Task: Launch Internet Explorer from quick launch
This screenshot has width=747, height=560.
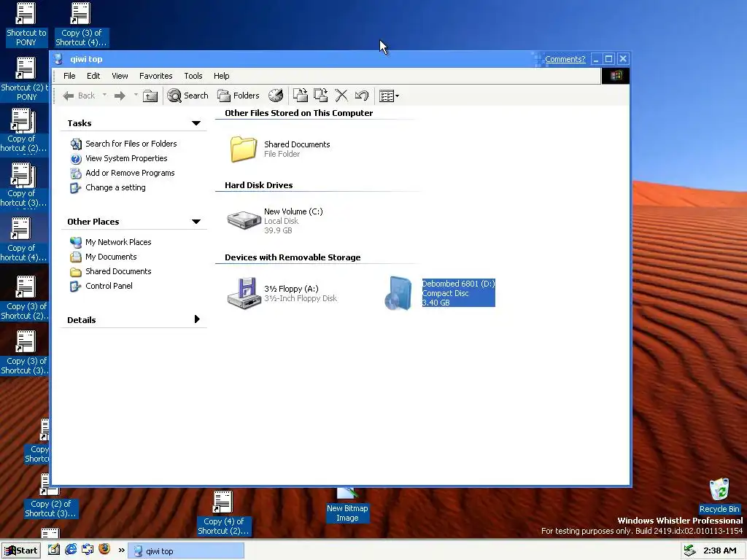Action: point(71,550)
